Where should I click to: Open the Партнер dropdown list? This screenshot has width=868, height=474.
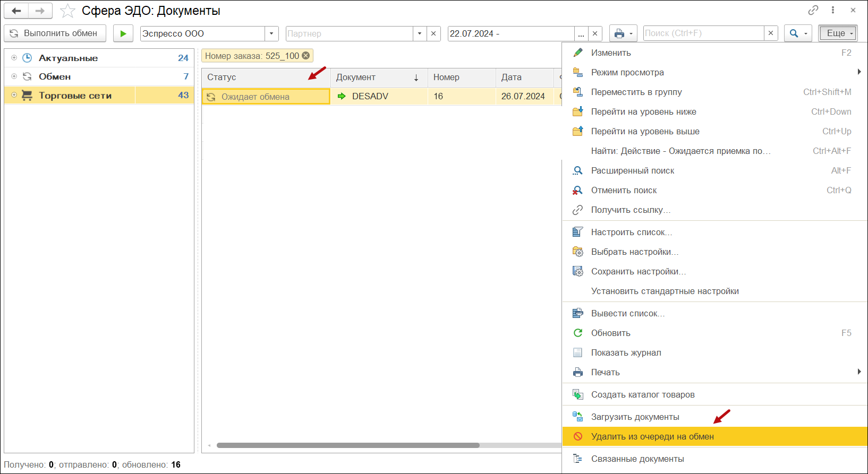click(x=420, y=33)
